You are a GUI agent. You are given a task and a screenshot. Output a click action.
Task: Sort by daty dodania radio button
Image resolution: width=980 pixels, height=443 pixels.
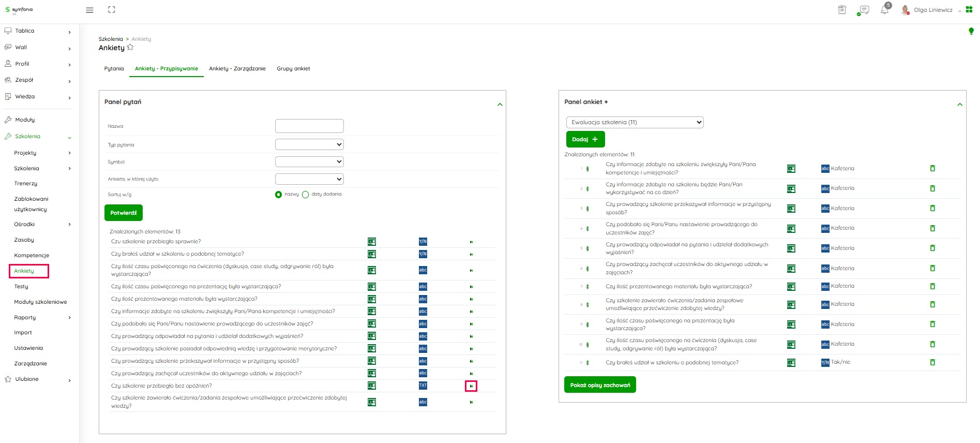305,195
